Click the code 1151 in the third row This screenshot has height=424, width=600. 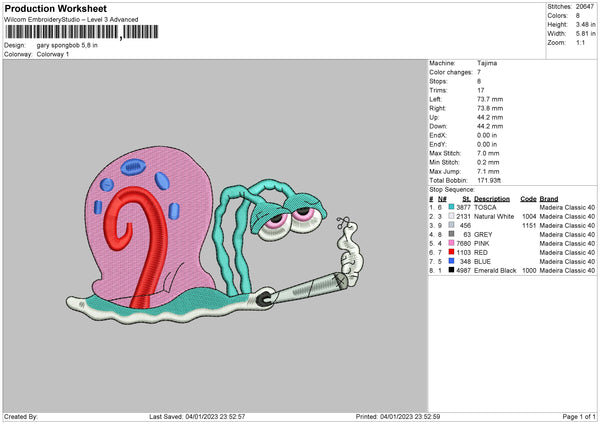tap(529, 225)
